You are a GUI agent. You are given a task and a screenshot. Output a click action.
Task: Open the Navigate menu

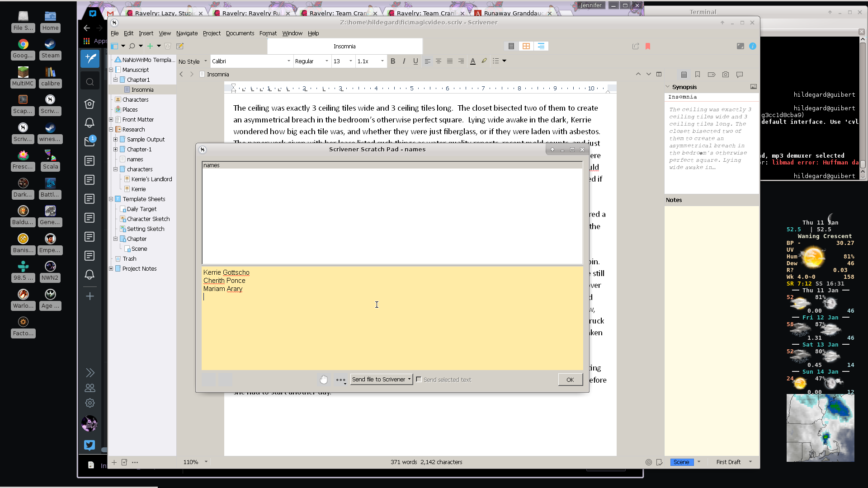(x=187, y=33)
